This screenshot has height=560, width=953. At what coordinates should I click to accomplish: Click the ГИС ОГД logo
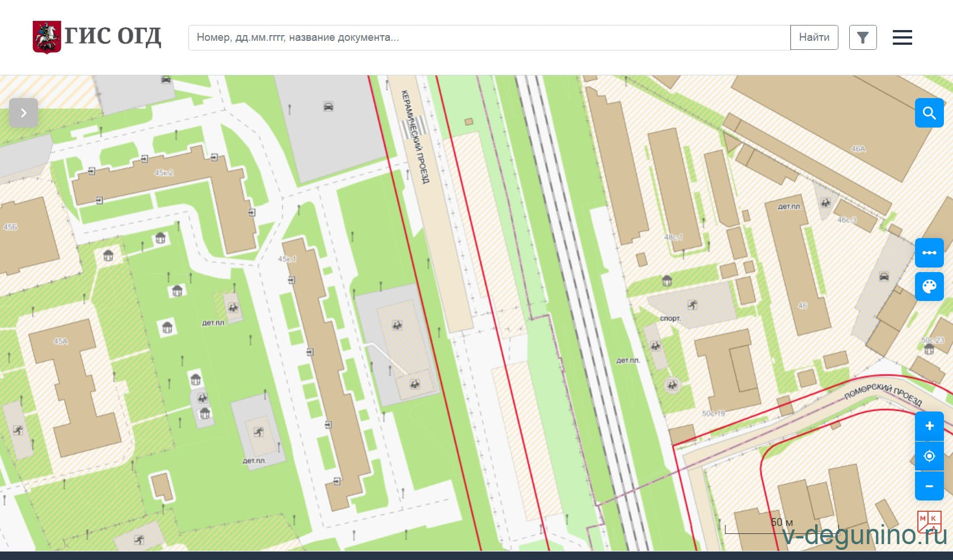[96, 37]
